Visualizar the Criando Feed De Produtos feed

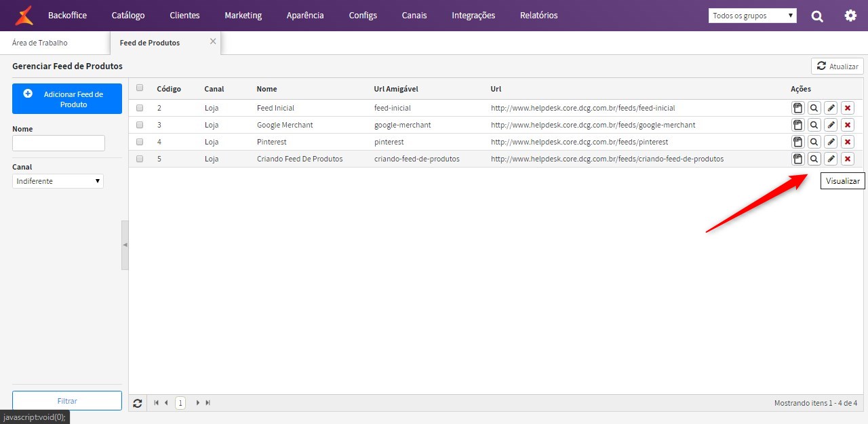(x=814, y=159)
